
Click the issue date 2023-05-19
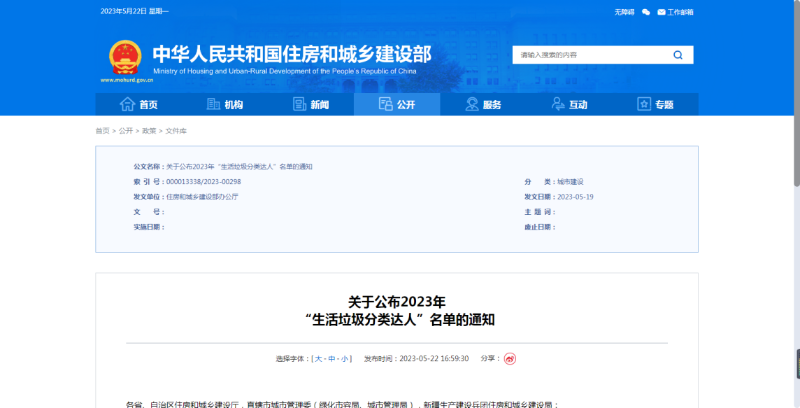(575, 197)
